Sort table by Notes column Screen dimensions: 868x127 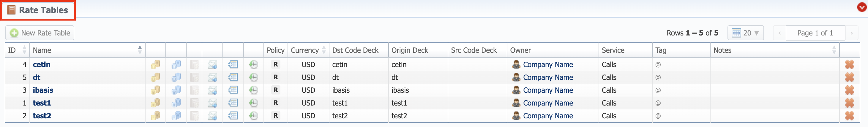[834, 50]
